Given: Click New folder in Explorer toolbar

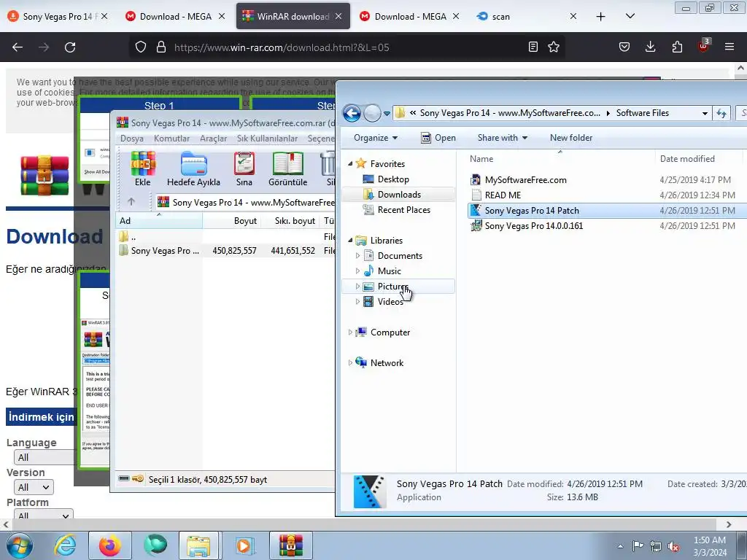Looking at the screenshot, I should [571, 138].
